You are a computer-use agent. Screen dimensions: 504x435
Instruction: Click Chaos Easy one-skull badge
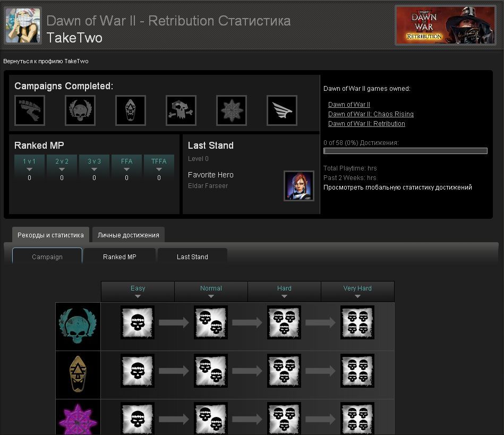pos(138,419)
